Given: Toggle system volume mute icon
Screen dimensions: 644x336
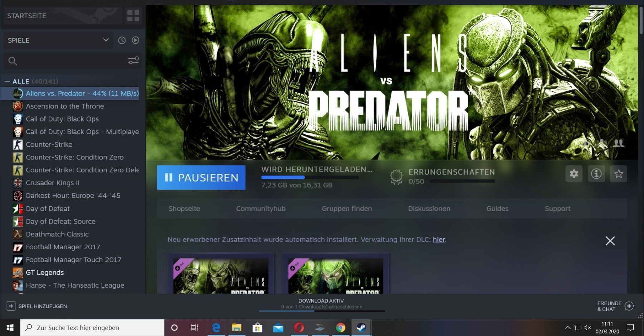Looking at the screenshot, I should click(587, 327).
